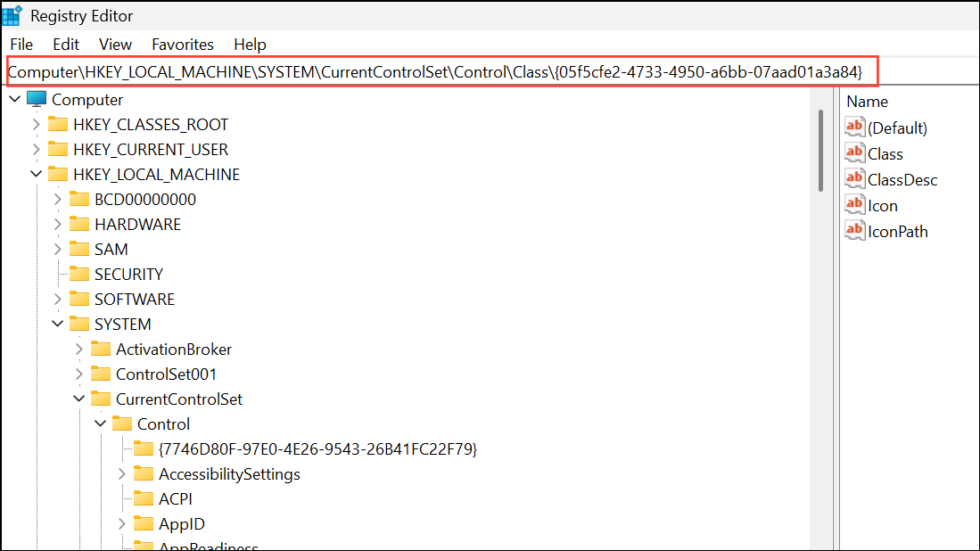Select the Computer tree label
The width and height of the screenshot is (980, 551).
(x=87, y=99)
